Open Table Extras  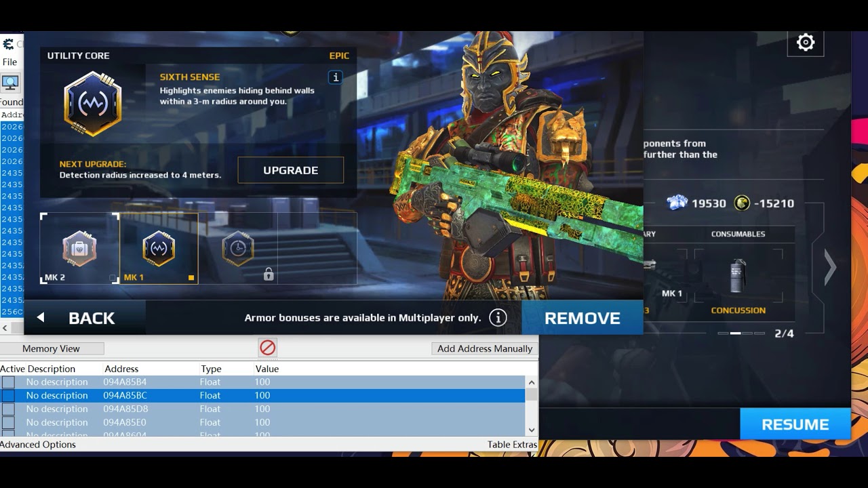(x=512, y=445)
